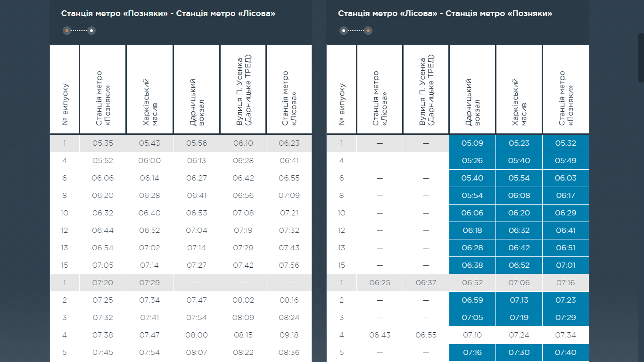Click orange route dot under «Позняки» - «Лісова» title
Screen dimensions: 644x362
(67, 31)
